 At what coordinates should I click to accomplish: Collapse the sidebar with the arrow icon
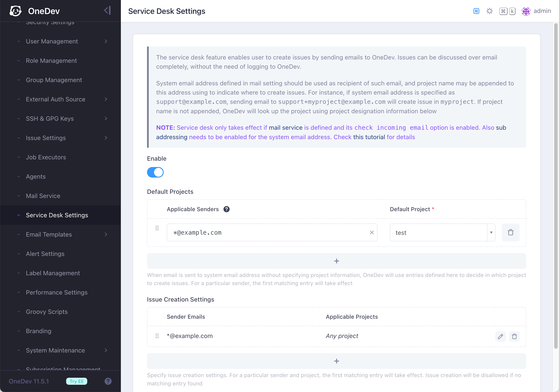(107, 11)
